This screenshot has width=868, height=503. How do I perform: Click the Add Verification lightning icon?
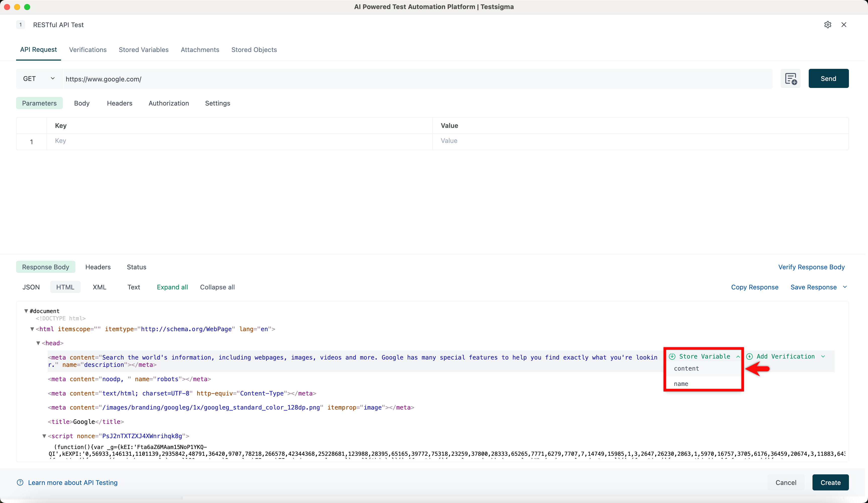(750, 356)
